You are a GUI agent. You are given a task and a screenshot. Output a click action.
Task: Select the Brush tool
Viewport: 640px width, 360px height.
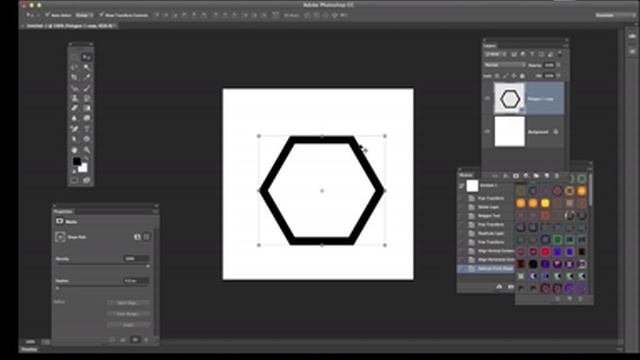87,88
